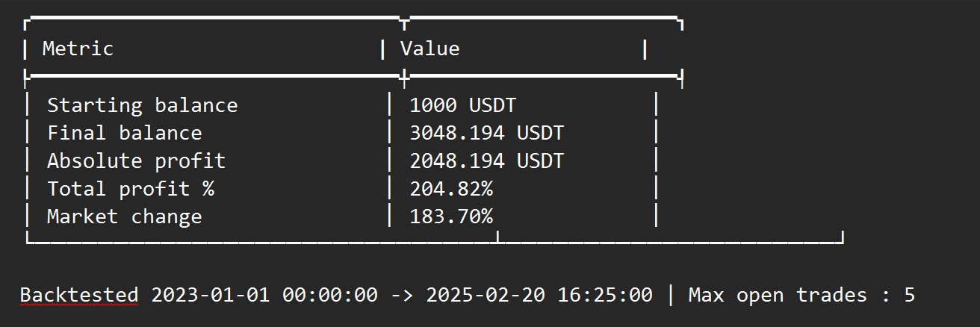The width and height of the screenshot is (980, 327).
Task: Select the Starting balance row label
Action: pos(142,105)
